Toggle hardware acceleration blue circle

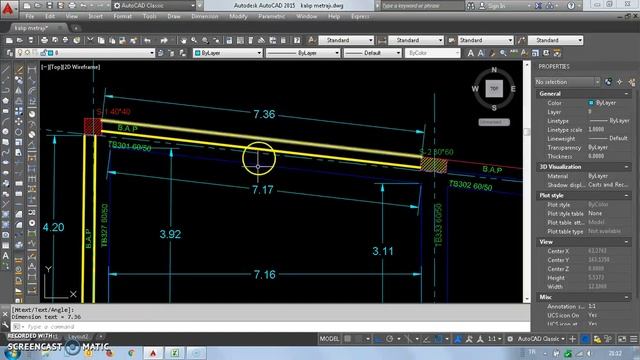click(x=585, y=339)
